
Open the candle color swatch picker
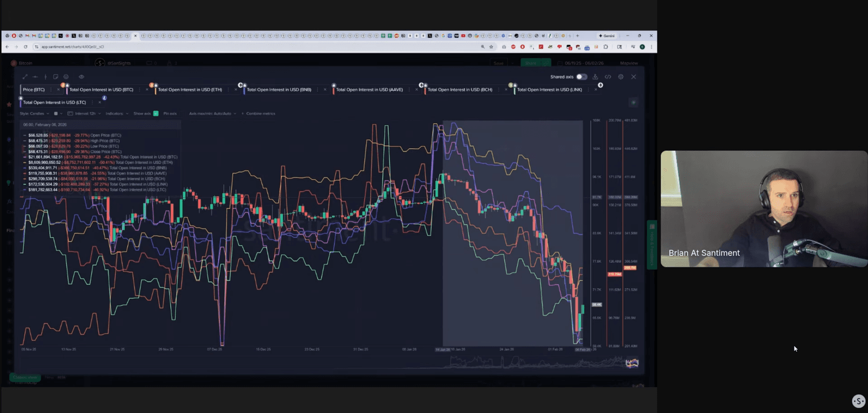[x=56, y=114]
